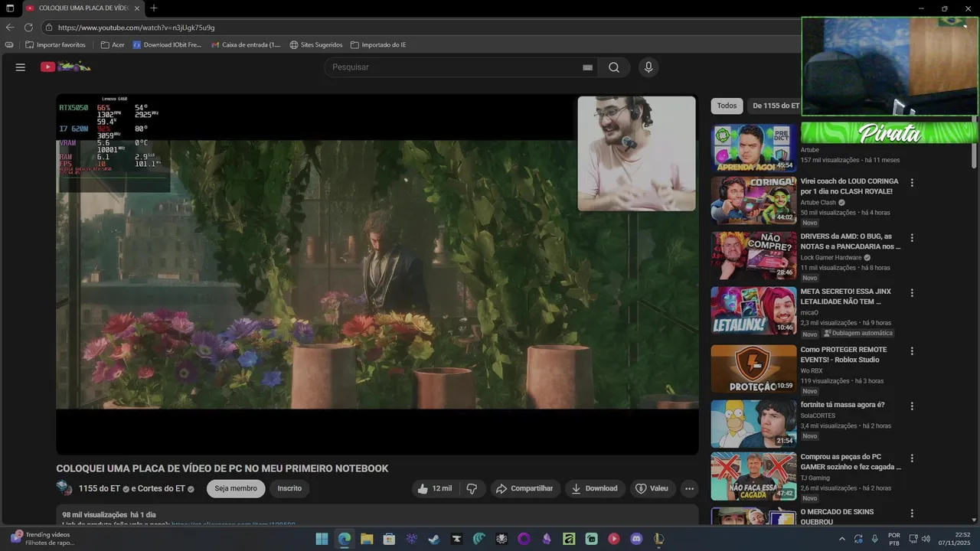
Task: Reload the page with refresh button
Action: click(29, 28)
